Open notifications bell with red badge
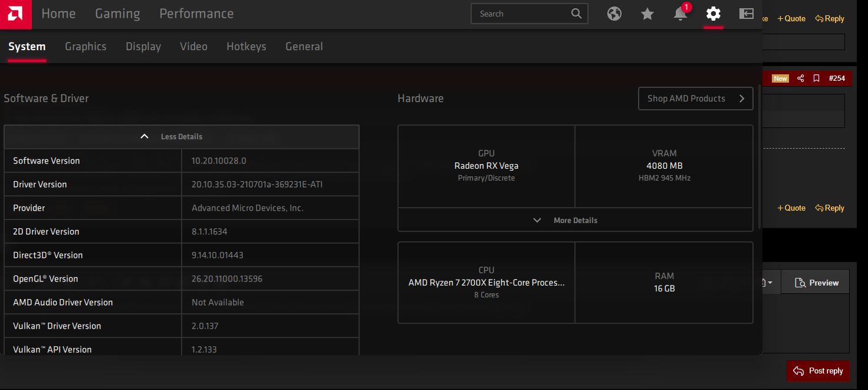The image size is (868, 390). click(x=680, y=14)
